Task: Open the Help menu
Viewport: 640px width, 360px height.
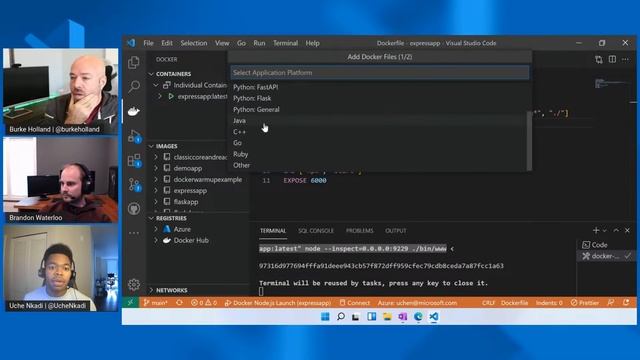Action: pyautogui.click(x=313, y=43)
